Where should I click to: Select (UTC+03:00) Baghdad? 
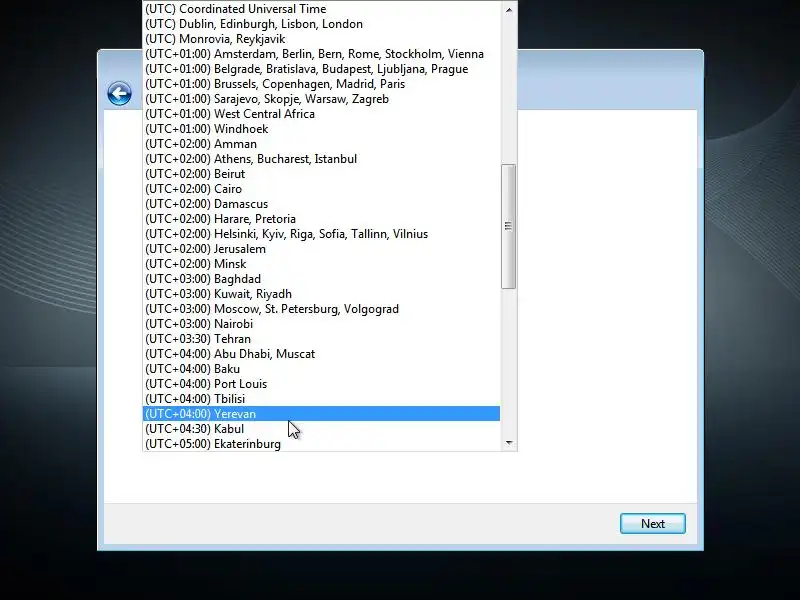pyautogui.click(x=321, y=279)
